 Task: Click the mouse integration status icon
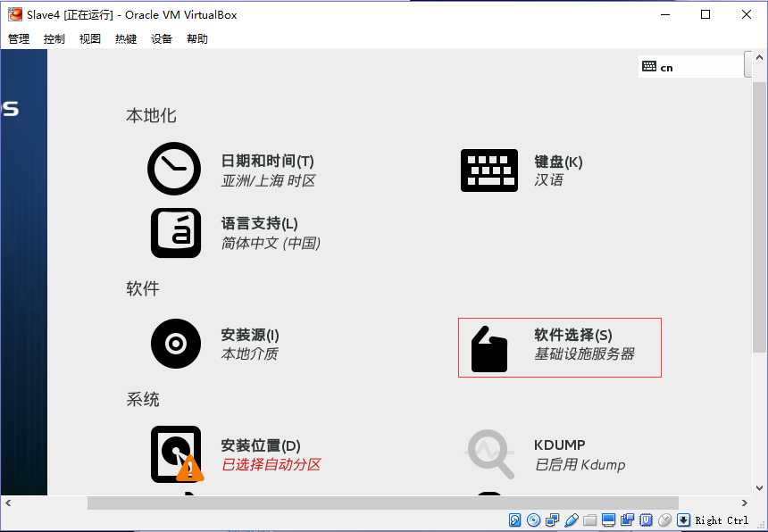[x=664, y=520]
